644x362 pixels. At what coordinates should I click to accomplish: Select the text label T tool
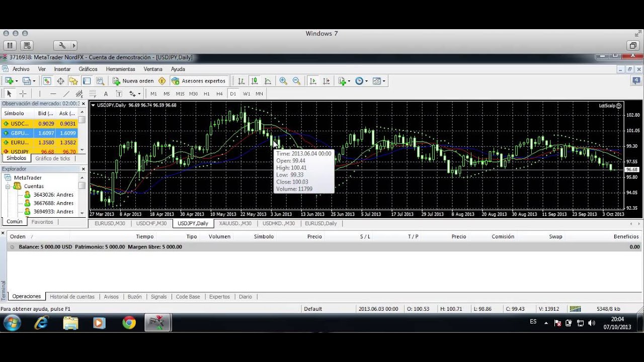coord(119,94)
